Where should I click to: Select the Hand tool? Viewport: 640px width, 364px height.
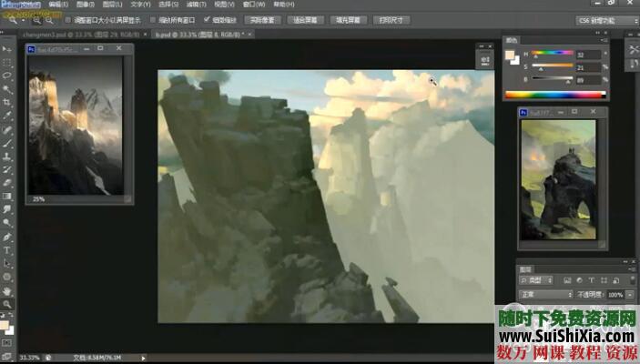[x=7, y=290]
